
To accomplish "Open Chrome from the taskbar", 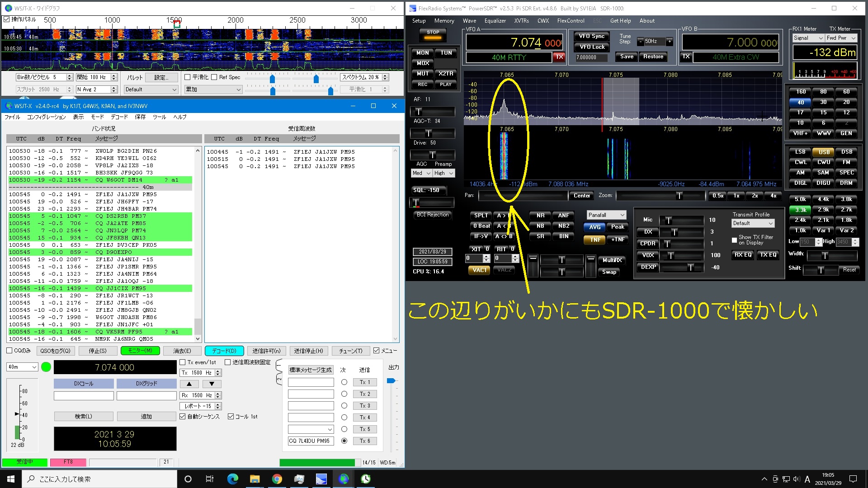I will point(277,479).
